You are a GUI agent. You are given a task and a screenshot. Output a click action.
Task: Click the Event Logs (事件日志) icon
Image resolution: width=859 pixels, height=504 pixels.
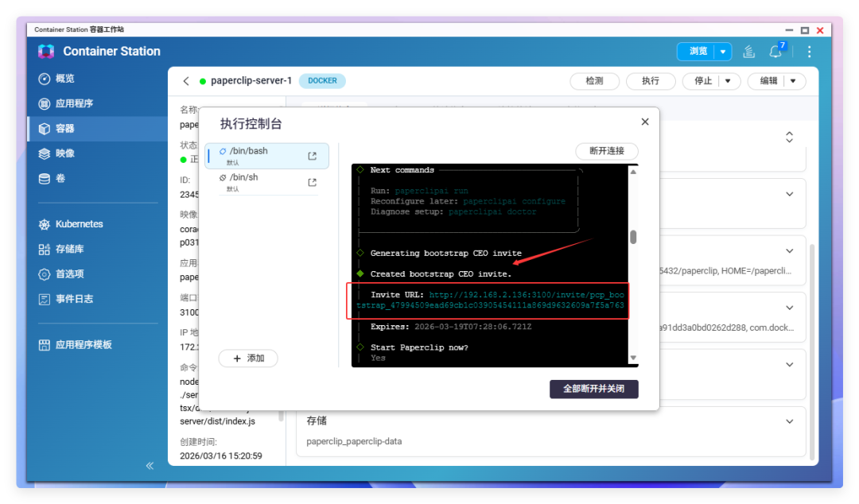click(45, 299)
